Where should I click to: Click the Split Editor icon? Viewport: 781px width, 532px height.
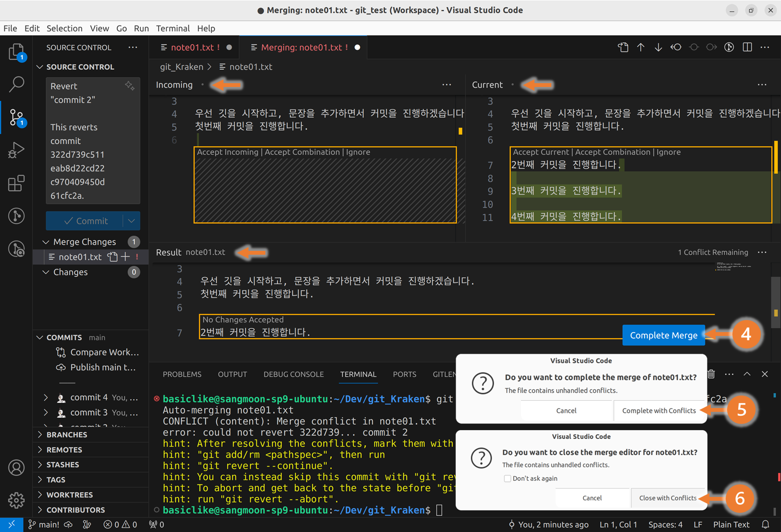pyautogui.click(x=747, y=47)
